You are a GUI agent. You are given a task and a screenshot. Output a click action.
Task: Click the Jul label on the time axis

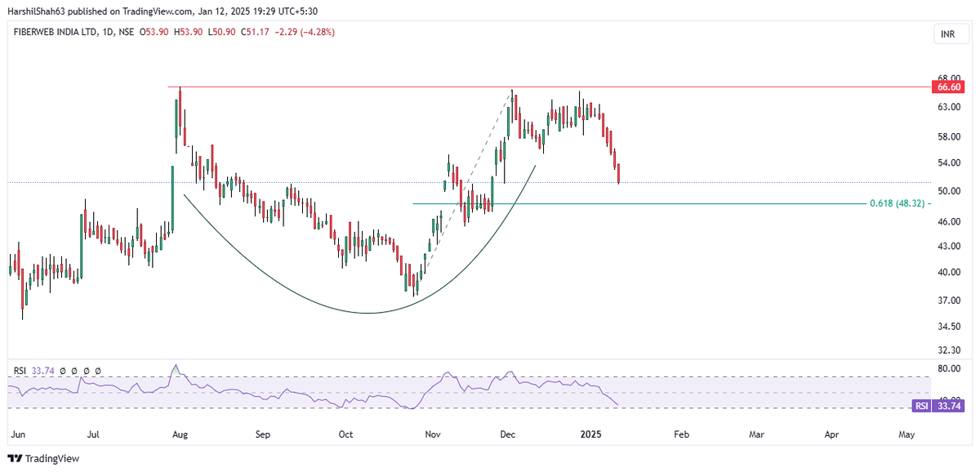95,434
